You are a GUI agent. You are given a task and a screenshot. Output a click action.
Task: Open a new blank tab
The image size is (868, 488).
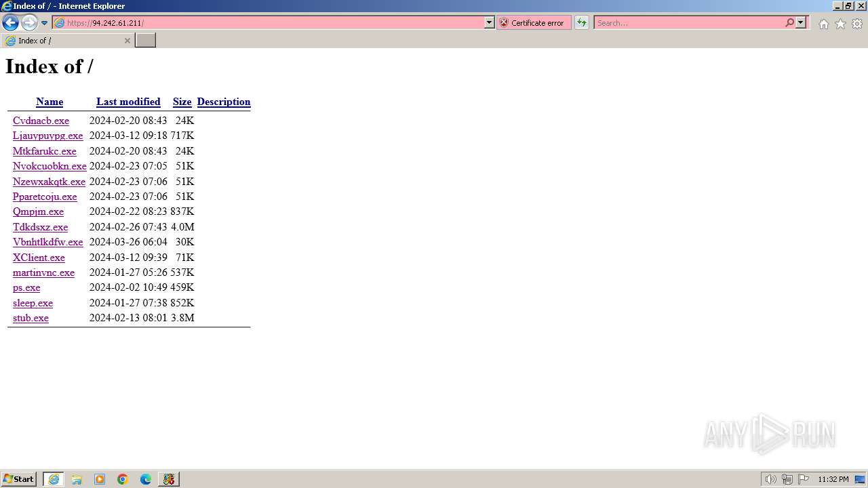[x=146, y=41]
